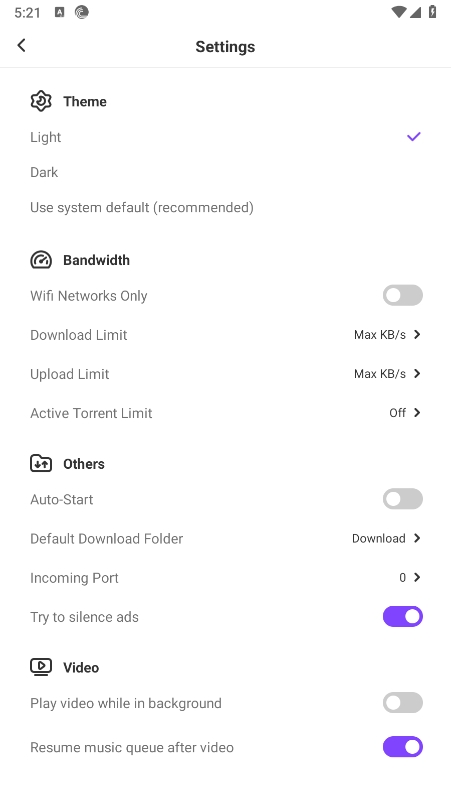The image size is (451, 803).
Task: Turn on Auto-Start toggle
Action: (x=403, y=499)
